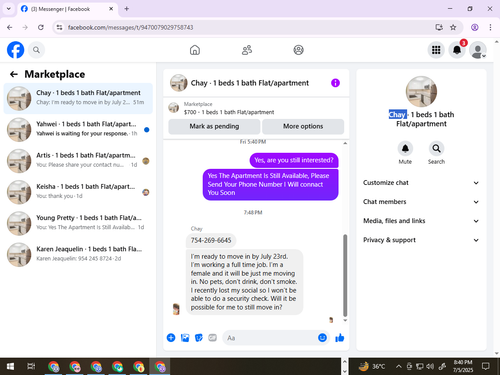
Task: Click the chat header title Chay listing
Action: pos(250,83)
